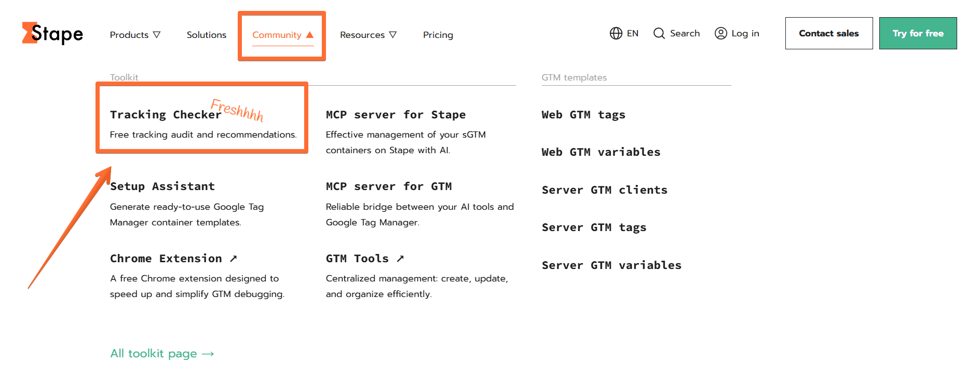Click the Stape logo
The height and width of the screenshot is (377, 980).
[x=52, y=33]
